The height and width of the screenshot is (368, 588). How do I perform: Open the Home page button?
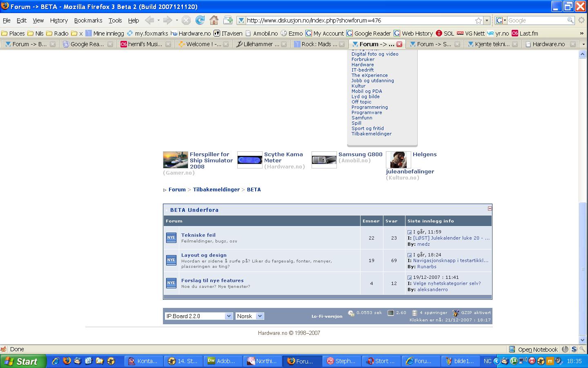214,20
